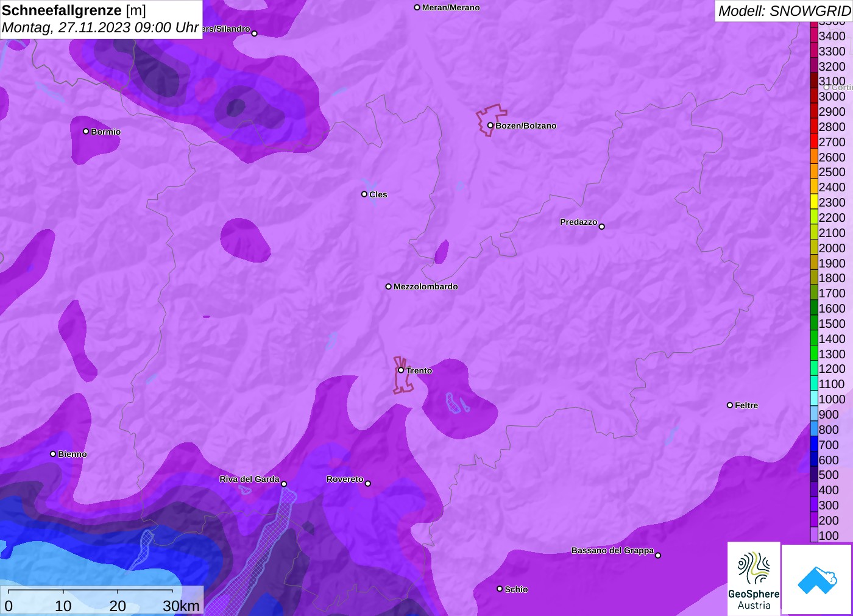Click the Schneefallgrenze [m] title
Image resolution: width=853 pixels, height=616 pixels.
(x=74, y=10)
